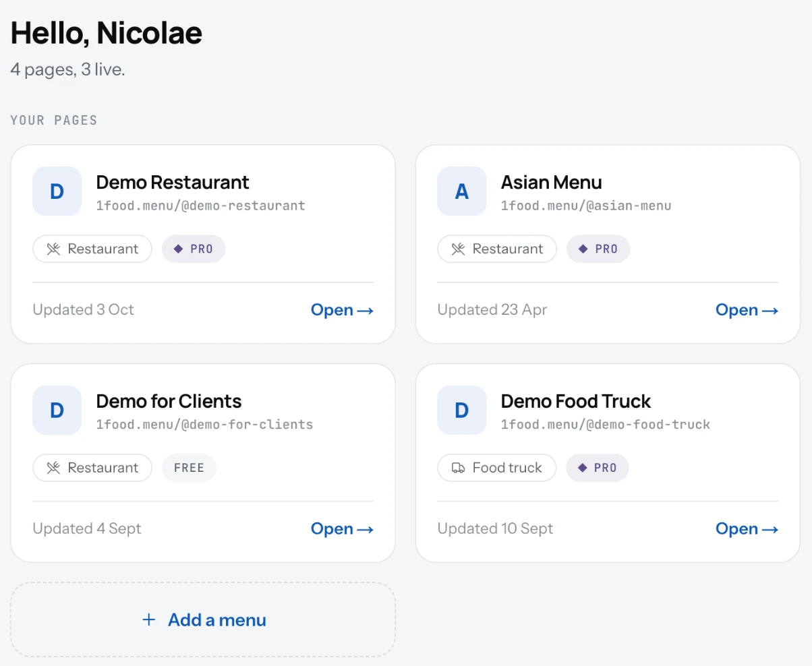Click the 1food.menu/@asian-menu URL
812x666 pixels.
coord(586,206)
